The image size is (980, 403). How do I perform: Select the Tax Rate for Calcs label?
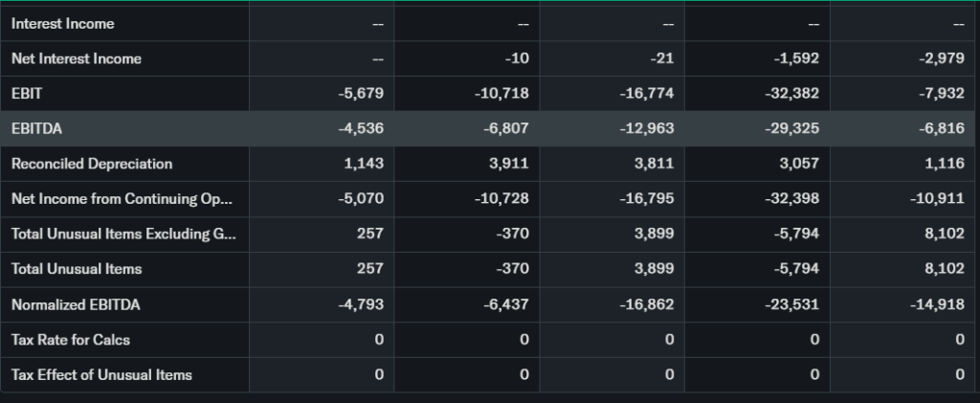click(x=71, y=340)
